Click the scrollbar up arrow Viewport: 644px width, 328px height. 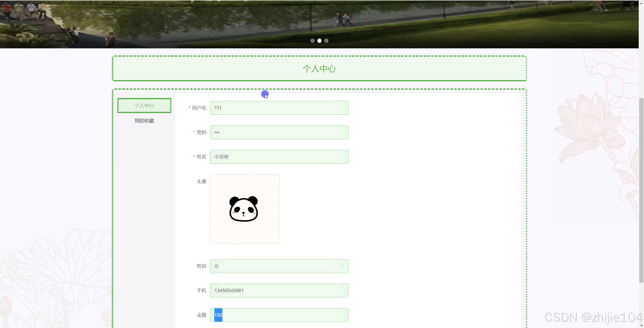coord(641,3)
